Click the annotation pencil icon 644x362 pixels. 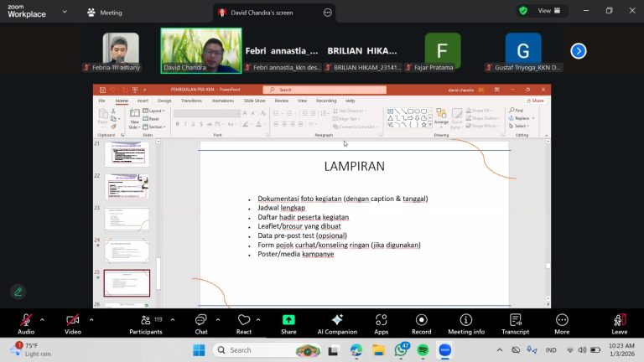pos(18,292)
